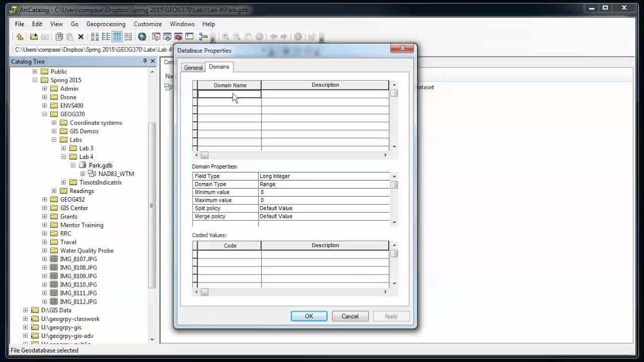Open the Windows menu
644x362 pixels.
point(182,24)
